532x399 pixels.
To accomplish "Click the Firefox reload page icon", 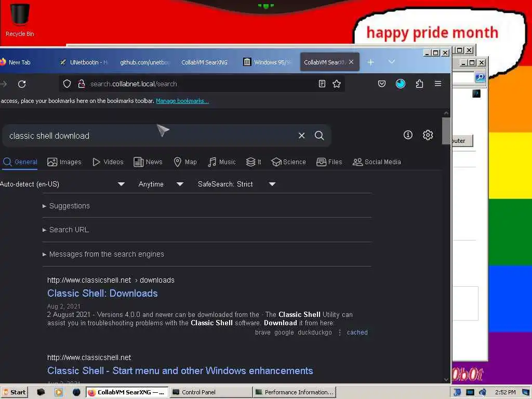I will (22, 84).
